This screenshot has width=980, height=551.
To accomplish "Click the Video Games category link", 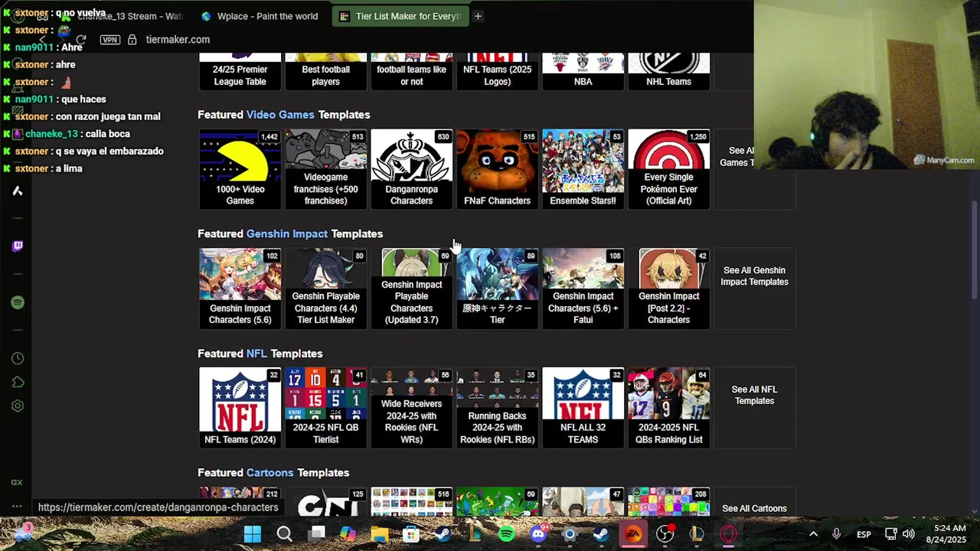I will [x=280, y=115].
